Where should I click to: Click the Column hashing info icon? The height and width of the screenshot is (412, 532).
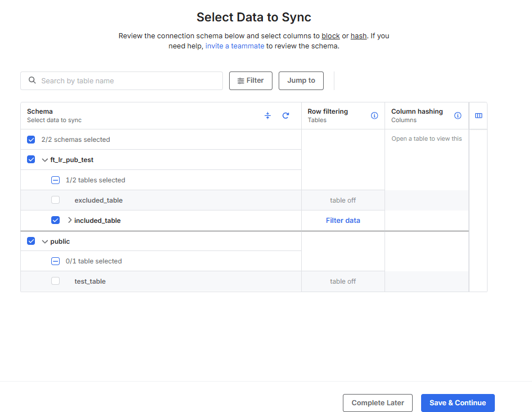click(x=458, y=115)
